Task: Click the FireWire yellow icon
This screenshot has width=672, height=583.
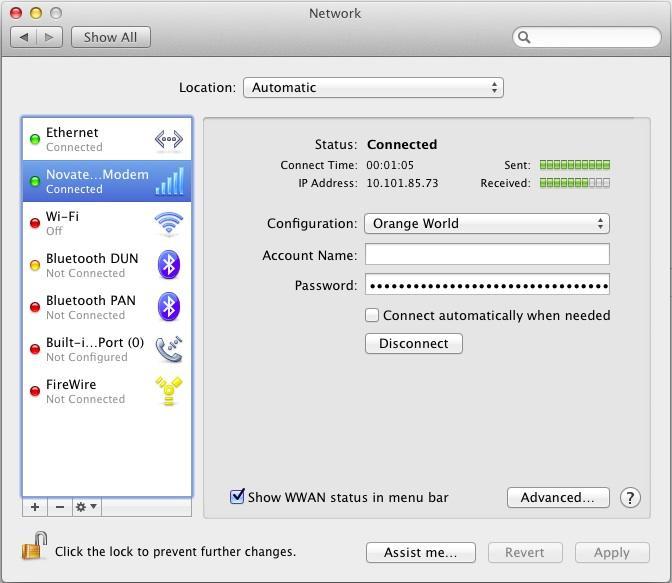Action: click(168, 391)
